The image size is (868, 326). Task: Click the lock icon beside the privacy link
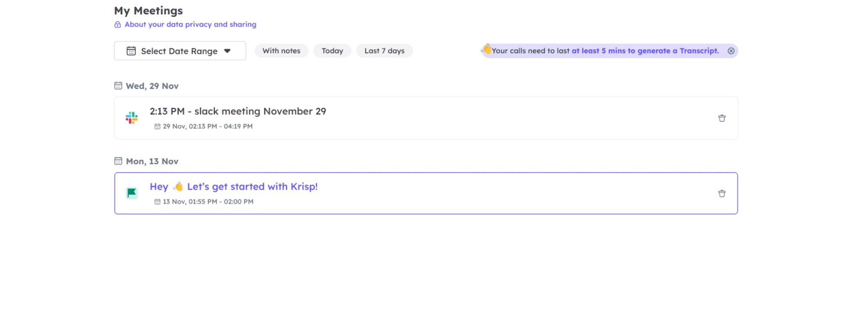(x=118, y=25)
